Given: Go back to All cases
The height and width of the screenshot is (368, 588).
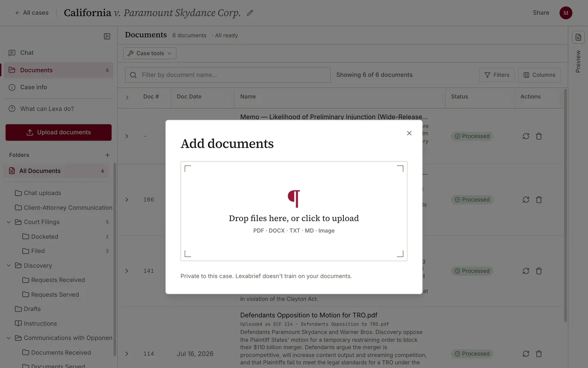Looking at the screenshot, I should (31, 13).
